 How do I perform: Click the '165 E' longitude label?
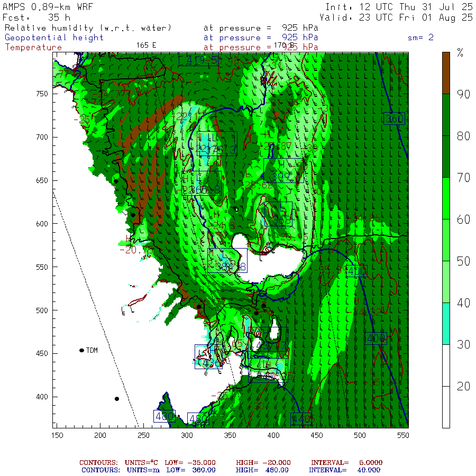tap(147, 45)
